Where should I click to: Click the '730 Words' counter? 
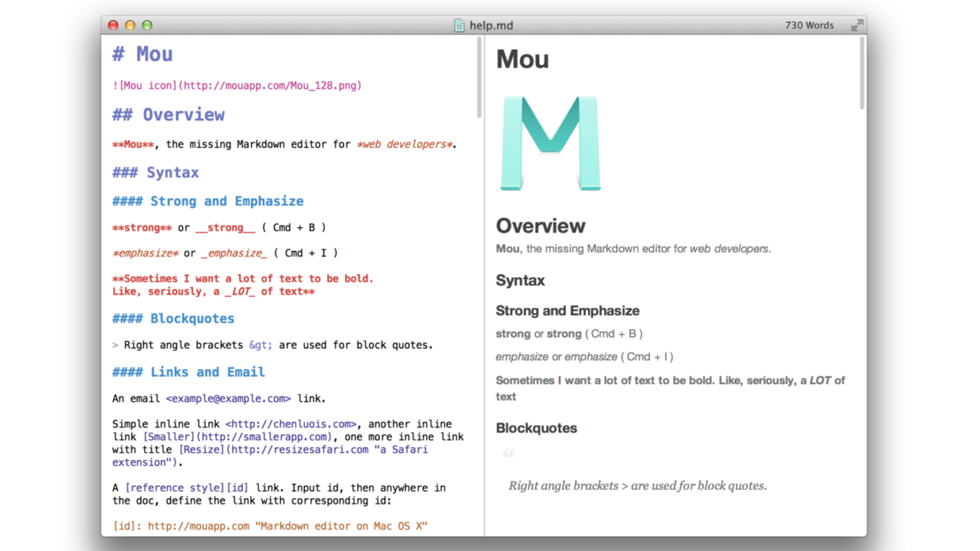click(809, 25)
